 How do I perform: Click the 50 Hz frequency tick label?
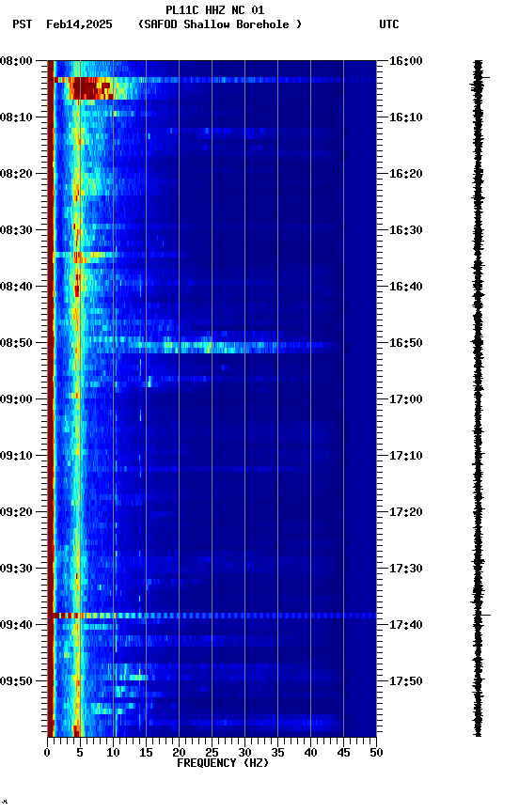(376, 753)
